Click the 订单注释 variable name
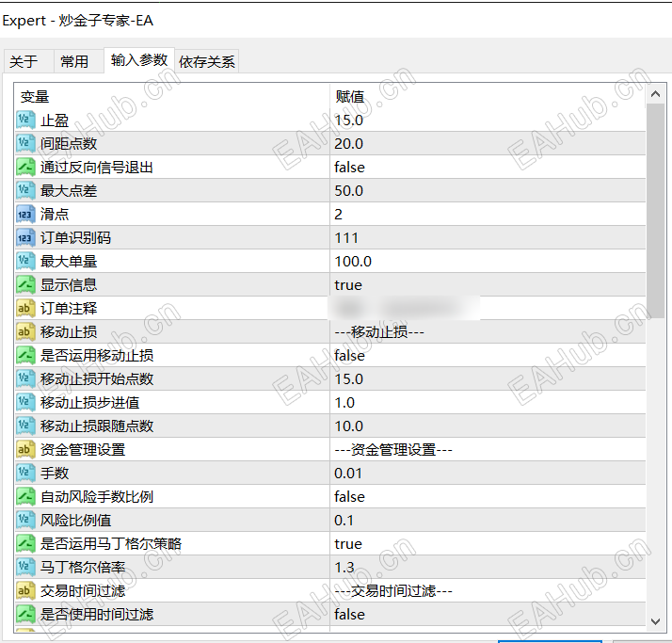Viewport: 672px width, 643px height. click(x=69, y=309)
